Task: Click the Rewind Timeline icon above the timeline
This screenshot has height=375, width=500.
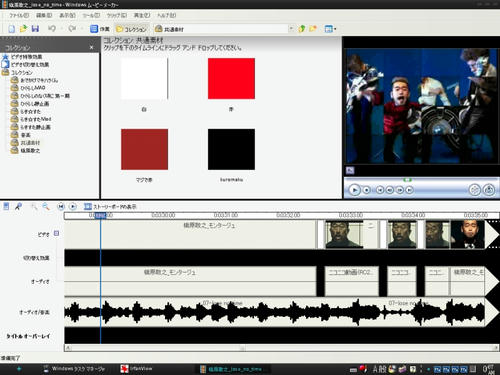Action: click(61, 207)
